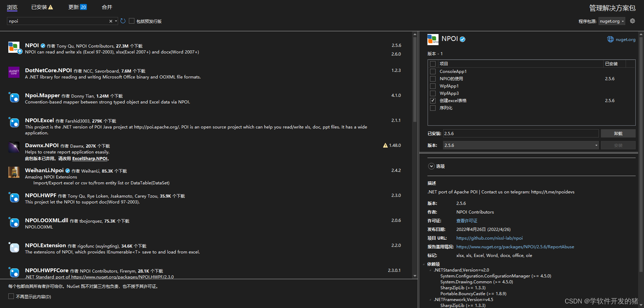Open the github.com/nissl-lab/npoi project URL
Viewport: 644px width, 308px height.
[489, 238]
